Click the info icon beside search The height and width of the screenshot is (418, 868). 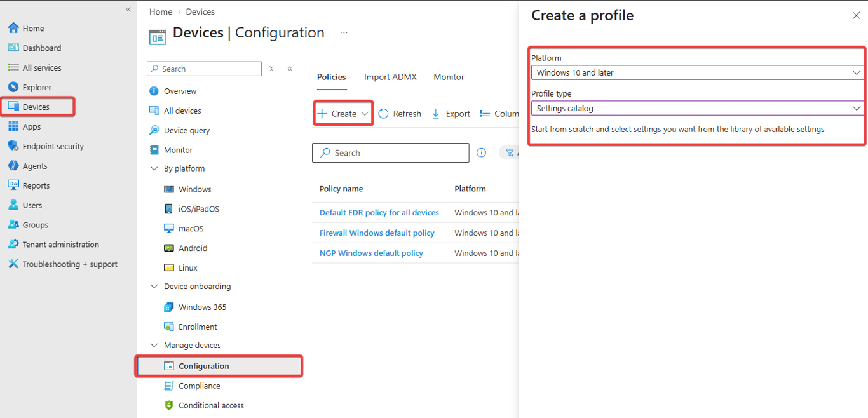pyautogui.click(x=482, y=153)
